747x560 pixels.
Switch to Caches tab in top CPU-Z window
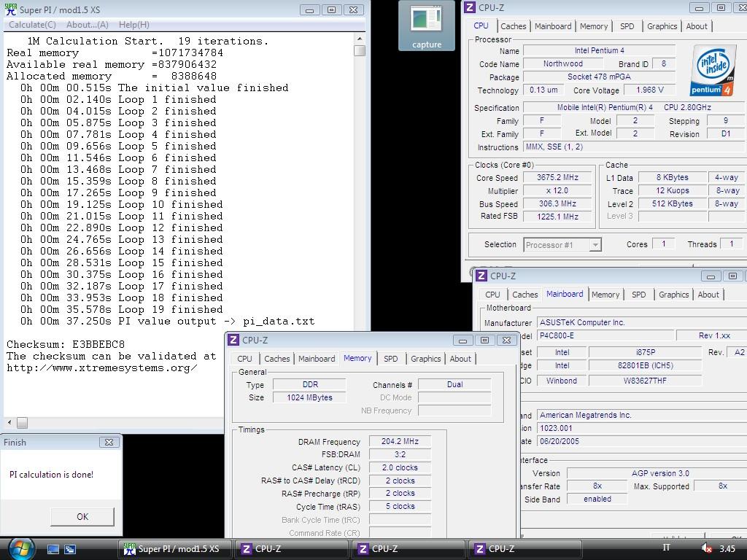coord(513,26)
